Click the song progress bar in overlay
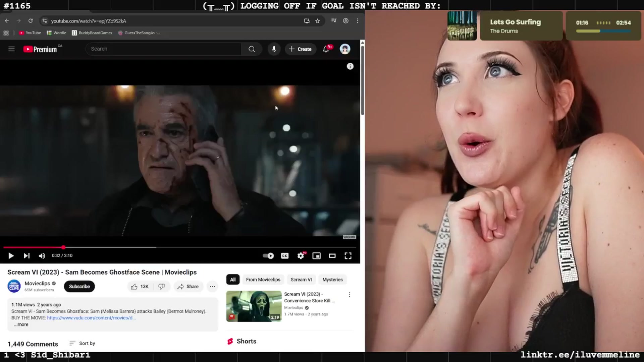Screen dimensions: 644x362 tap(603, 31)
